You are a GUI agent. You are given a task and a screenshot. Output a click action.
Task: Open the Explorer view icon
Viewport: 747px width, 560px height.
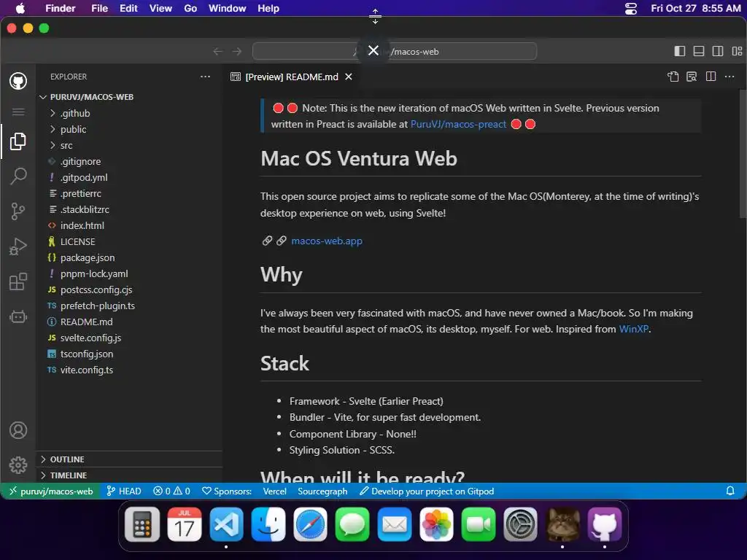pos(18,141)
